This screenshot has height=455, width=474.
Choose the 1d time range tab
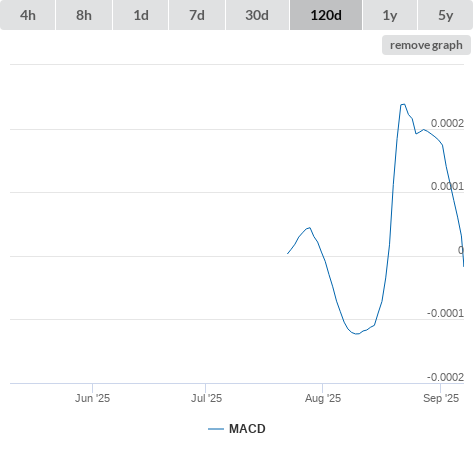[141, 15]
